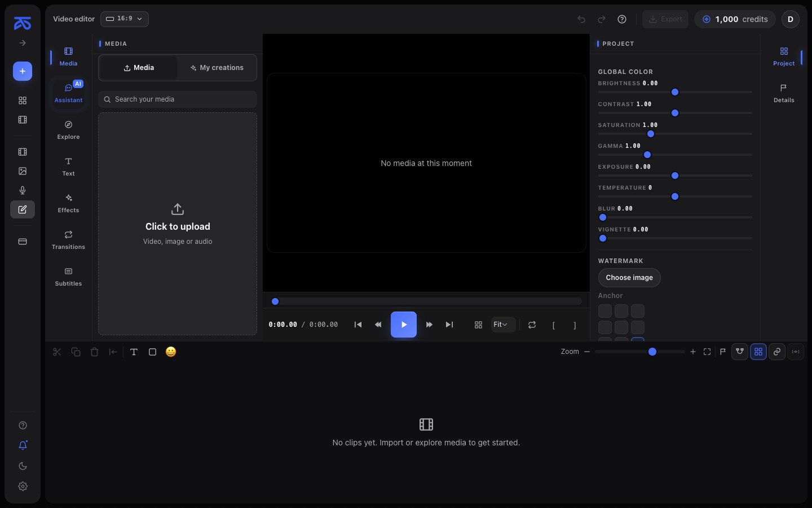Open the dashboard grid icon in left rail
The image size is (812, 508).
click(x=23, y=100)
